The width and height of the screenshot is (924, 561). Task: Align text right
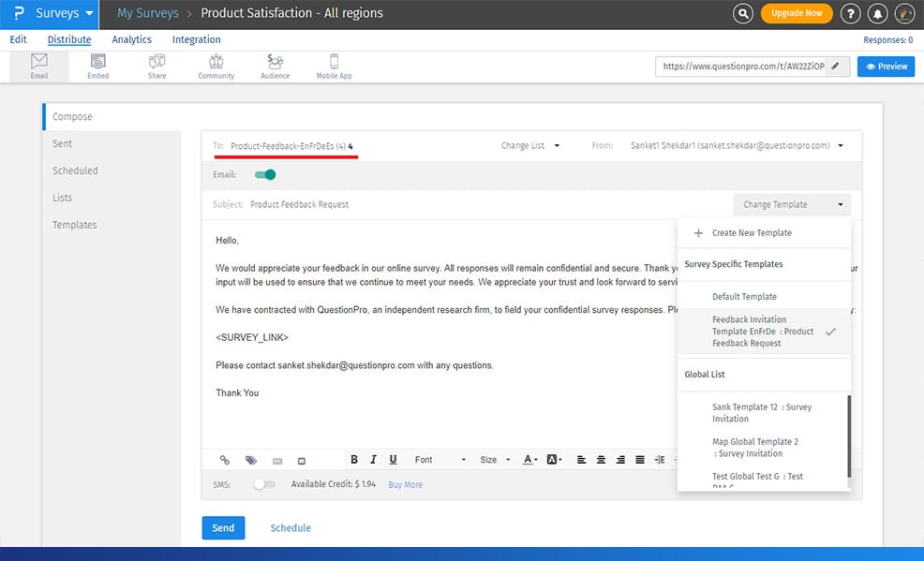[620, 460]
